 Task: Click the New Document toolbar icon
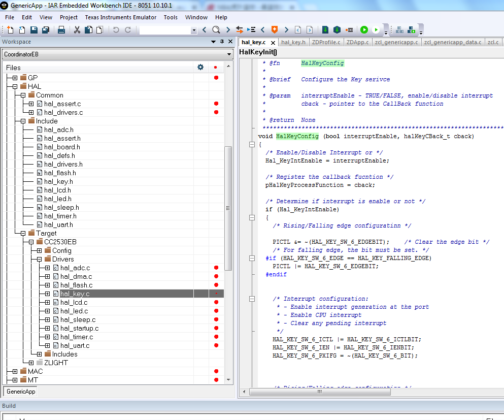(x=11, y=30)
